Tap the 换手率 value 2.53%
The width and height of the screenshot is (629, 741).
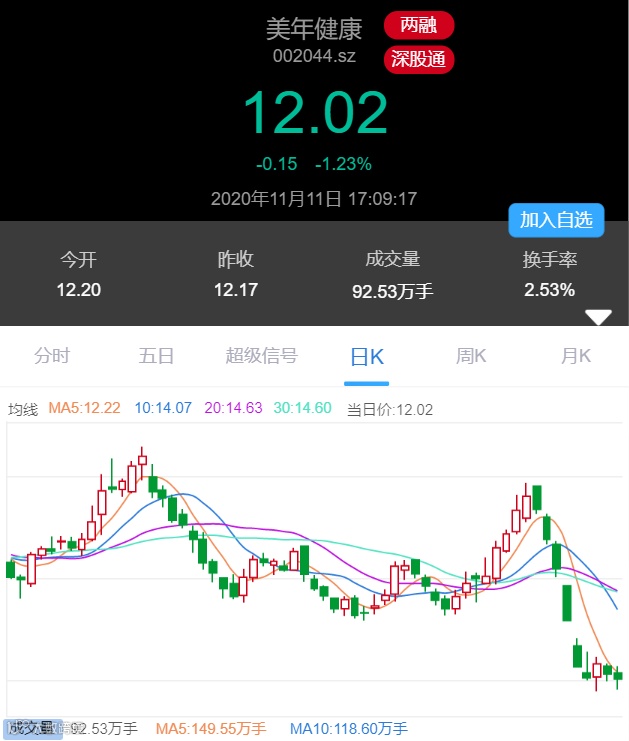pyautogui.click(x=550, y=290)
